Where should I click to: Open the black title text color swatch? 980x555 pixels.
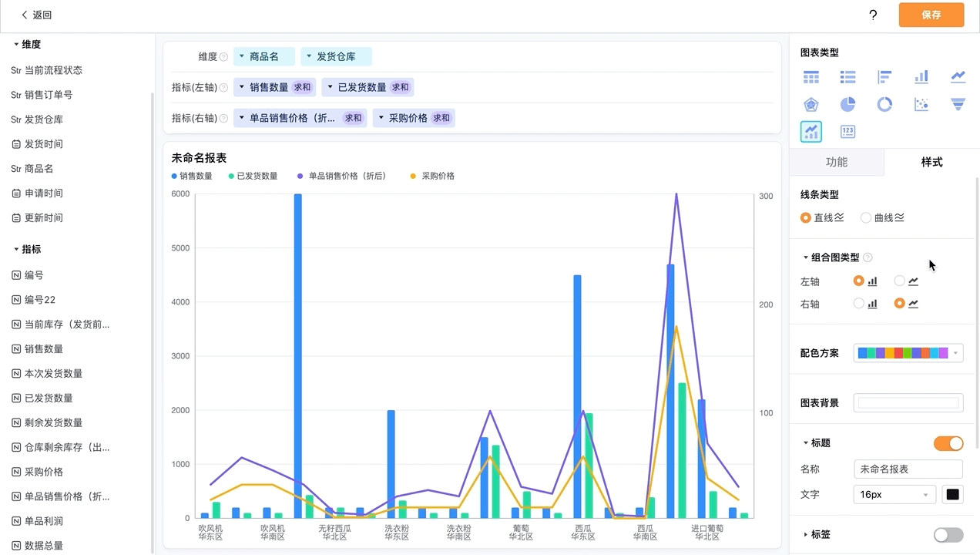(x=953, y=495)
